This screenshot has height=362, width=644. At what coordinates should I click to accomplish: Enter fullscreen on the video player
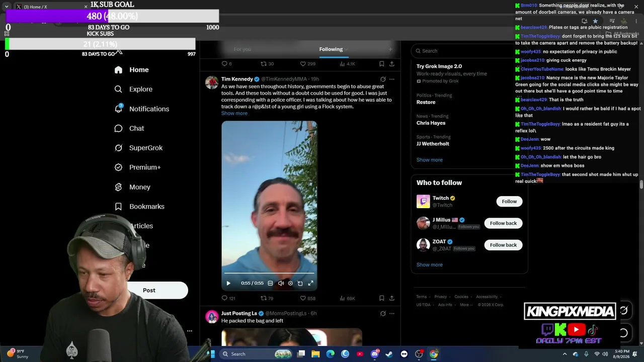point(310,283)
